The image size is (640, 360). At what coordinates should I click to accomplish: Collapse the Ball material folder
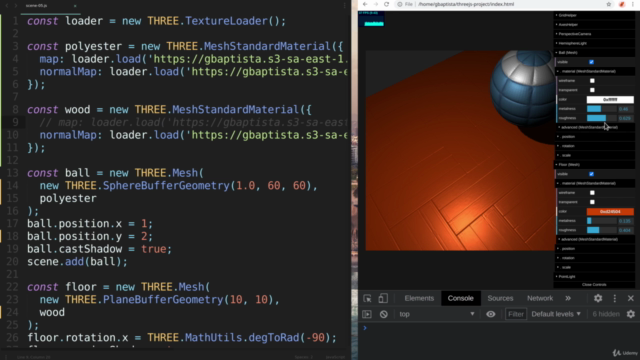[x=596, y=71]
